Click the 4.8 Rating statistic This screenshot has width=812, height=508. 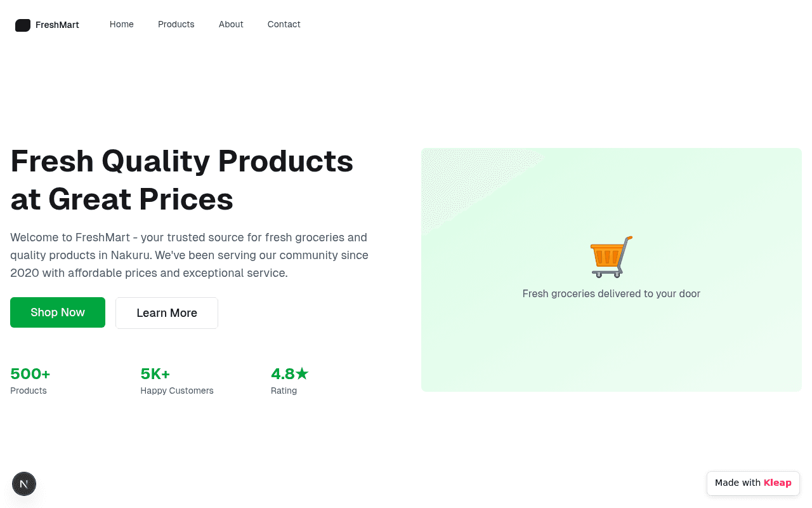tap(290, 381)
